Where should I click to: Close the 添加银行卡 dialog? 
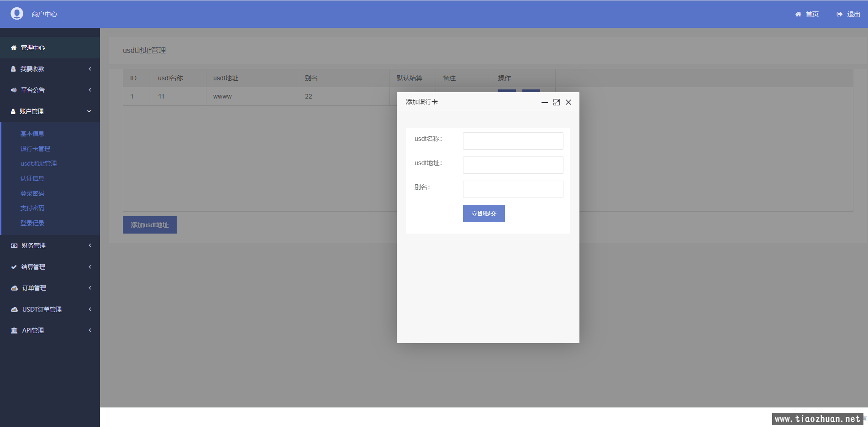tap(568, 102)
